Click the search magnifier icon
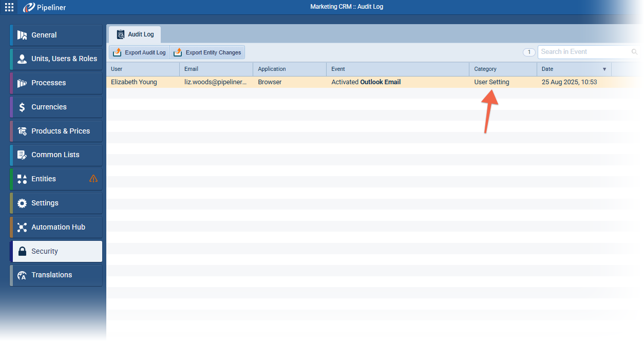644x341 pixels. click(634, 52)
